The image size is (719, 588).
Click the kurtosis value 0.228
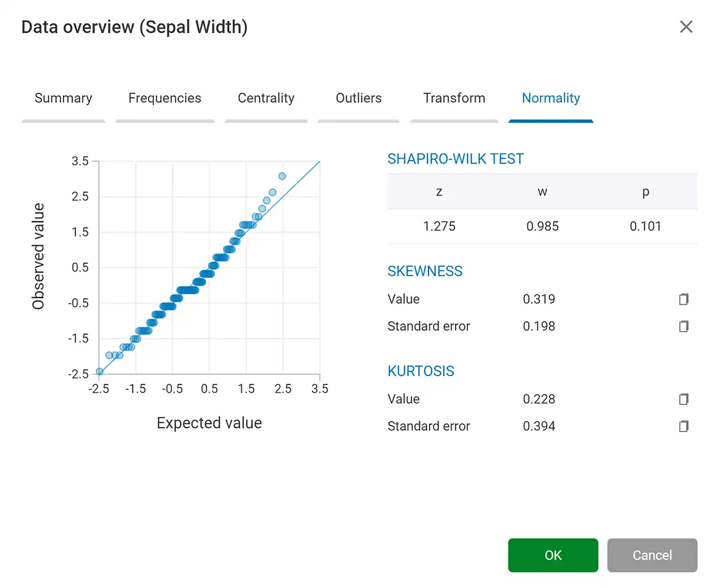click(x=539, y=399)
